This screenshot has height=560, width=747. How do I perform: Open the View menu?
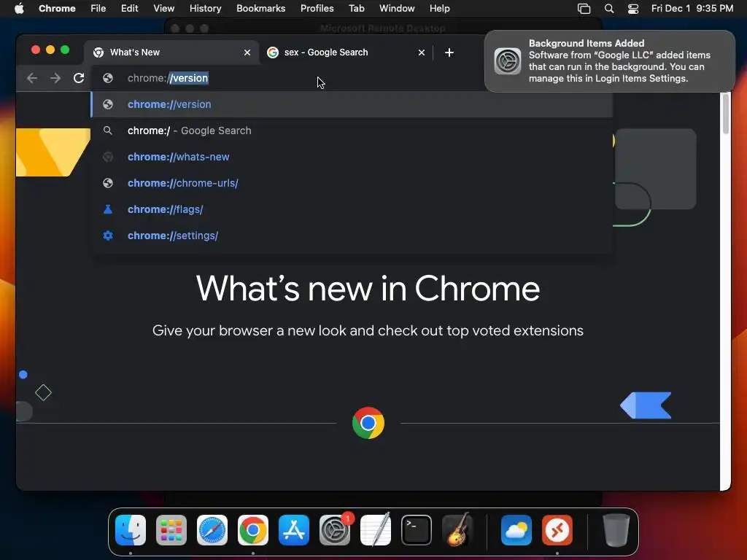tap(164, 9)
